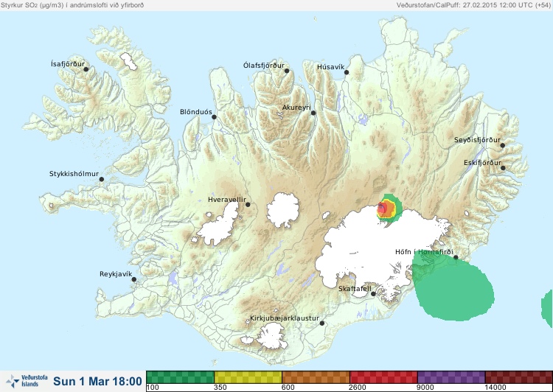The height and width of the screenshot is (392, 553).
Task: Click the dark red 14000 legend swatch
Action: pyautogui.click(x=519, y=377)
